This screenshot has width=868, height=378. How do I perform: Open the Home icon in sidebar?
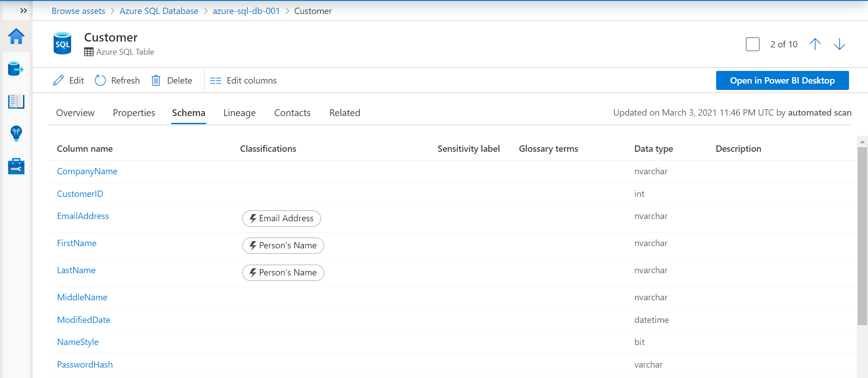click(16, 37)
